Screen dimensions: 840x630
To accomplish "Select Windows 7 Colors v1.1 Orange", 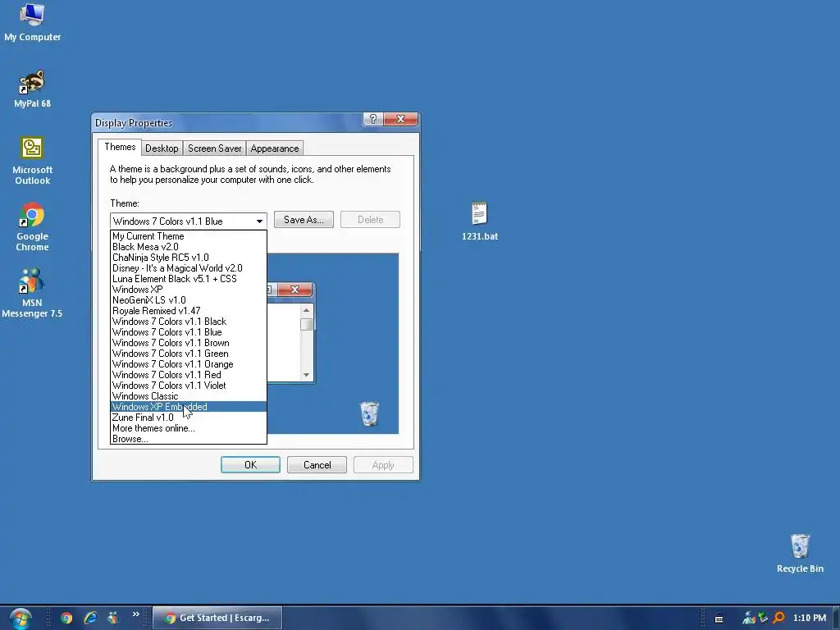I will pyautogui.click(x=188, y=364).
